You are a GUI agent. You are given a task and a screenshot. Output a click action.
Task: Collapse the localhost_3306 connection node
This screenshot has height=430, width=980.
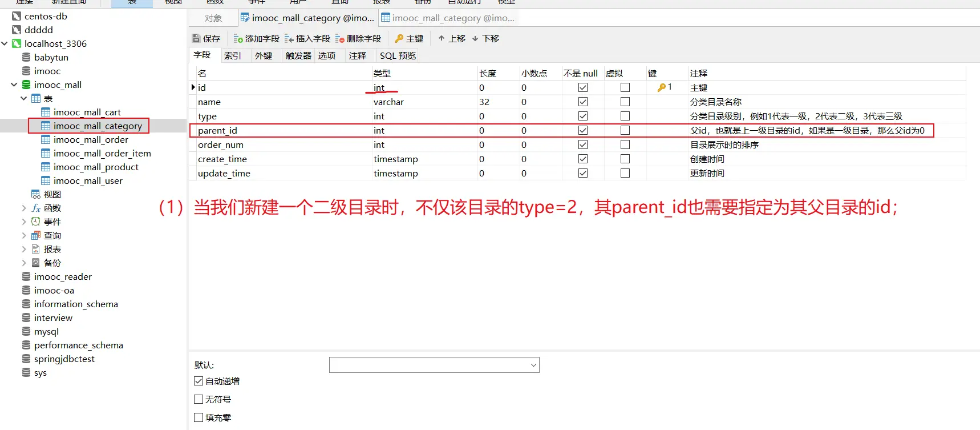[5, 43]
